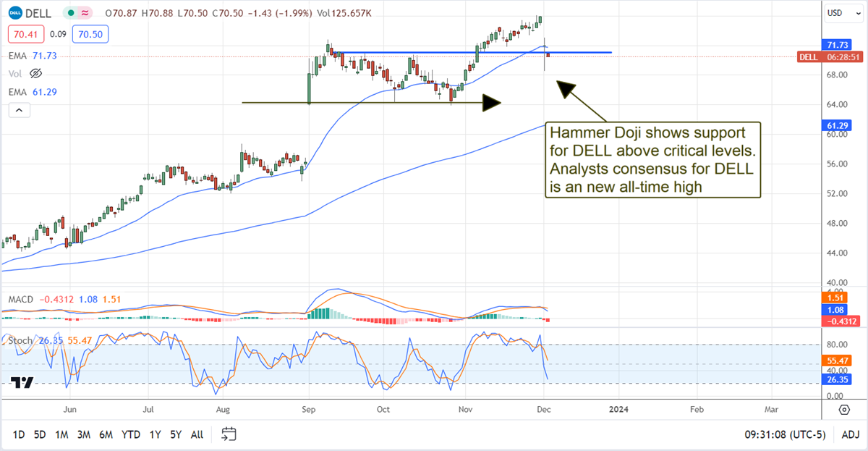Click the 71.73 EMA label on price axis

coord(835,45)
